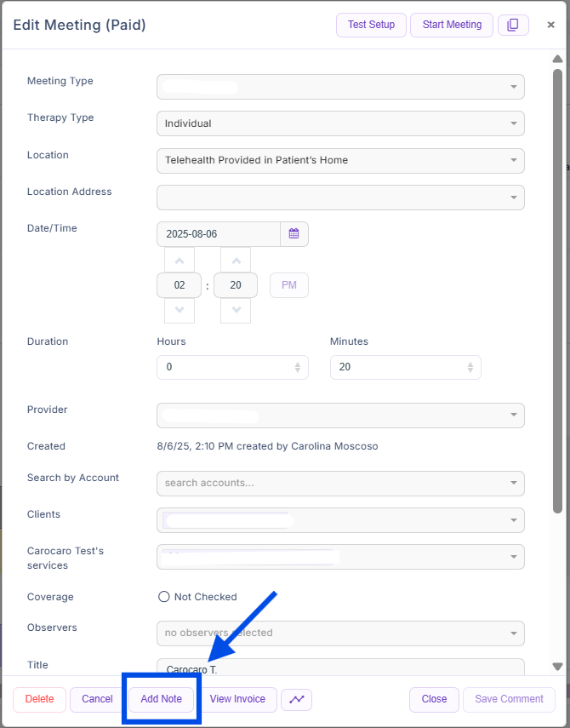
Task: Click the Search by Account field
Action: (x=340, y=483)
